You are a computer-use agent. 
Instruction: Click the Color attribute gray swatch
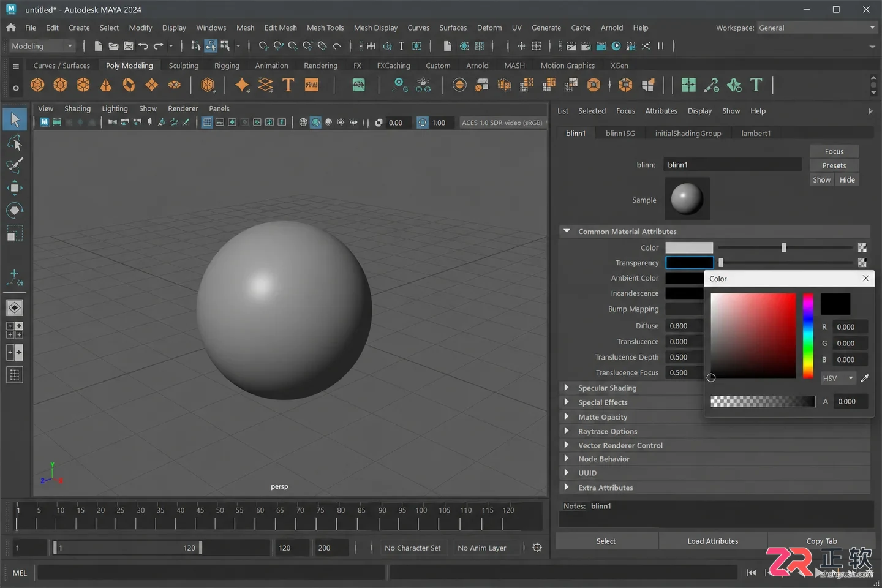pos(689,247)
